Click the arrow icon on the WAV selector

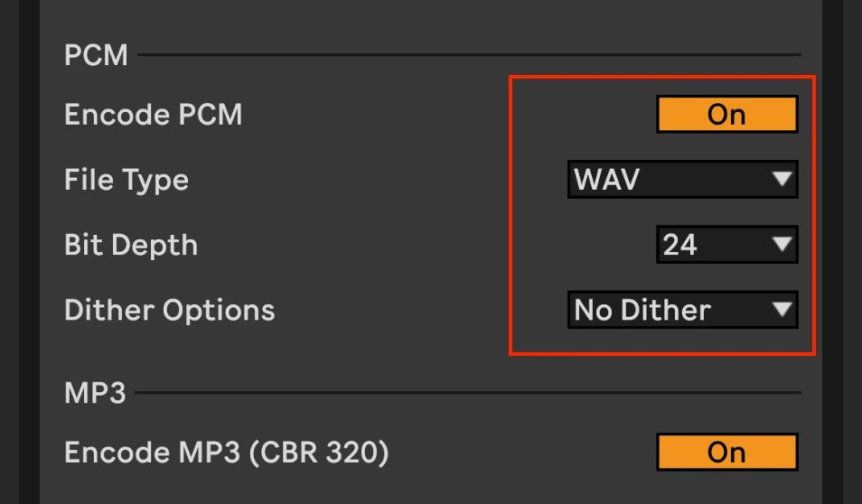tap(782, 180)
